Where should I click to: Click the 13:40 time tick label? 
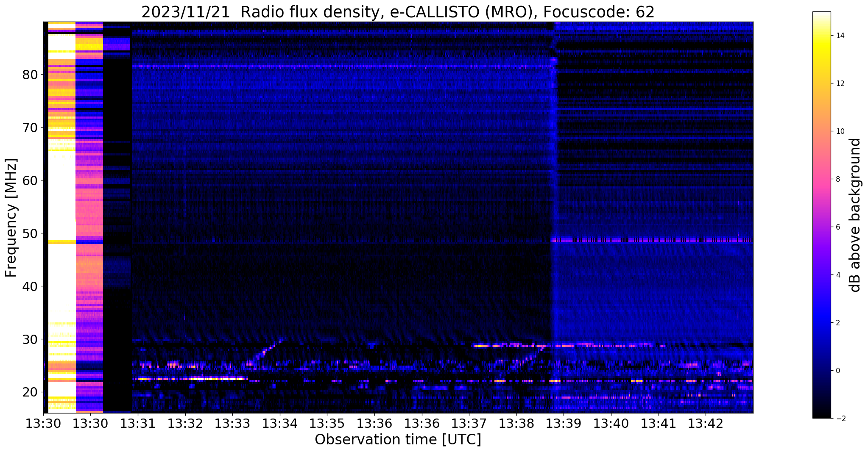[x=611, y=424]
